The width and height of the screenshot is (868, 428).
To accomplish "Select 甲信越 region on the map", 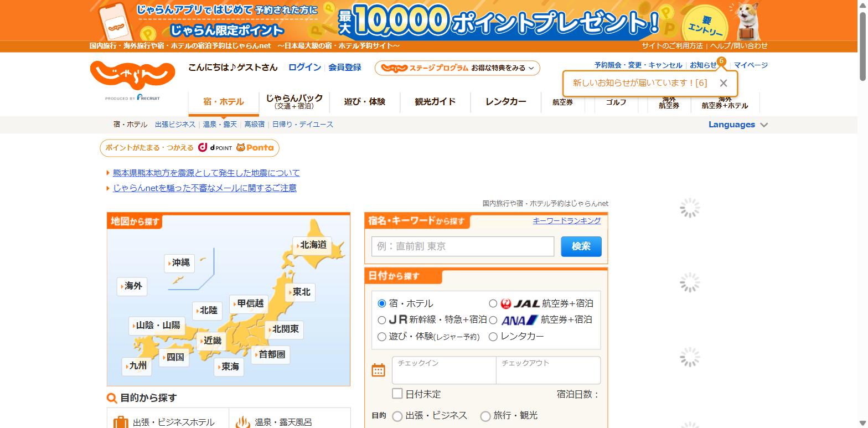I will pos(249,303).
